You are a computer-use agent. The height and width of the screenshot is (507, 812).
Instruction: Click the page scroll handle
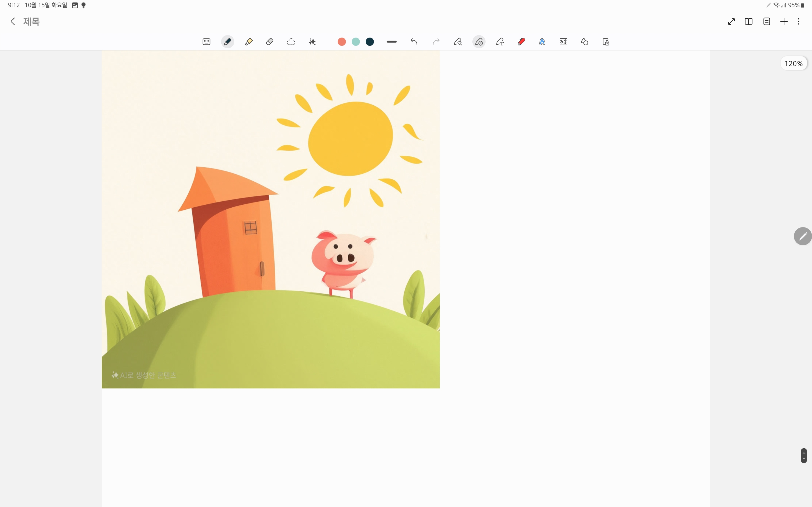click(x=803, y=456)
